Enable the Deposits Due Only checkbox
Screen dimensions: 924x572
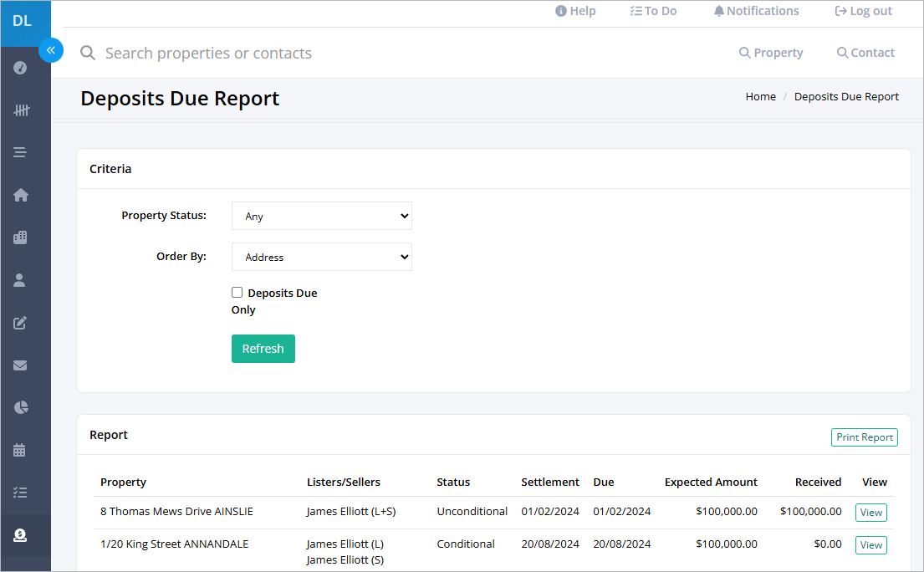[x=237, y=292]
